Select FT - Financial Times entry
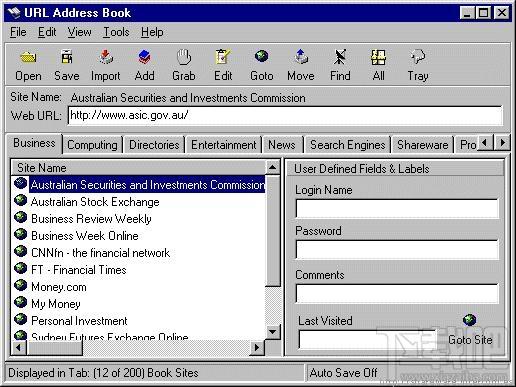The width and height of the screenshot is (516, 387). point(79,270)
